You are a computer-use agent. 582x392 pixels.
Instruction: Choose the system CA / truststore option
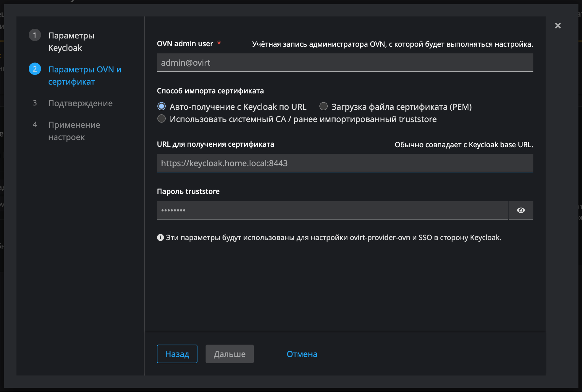tap(161, 119)
